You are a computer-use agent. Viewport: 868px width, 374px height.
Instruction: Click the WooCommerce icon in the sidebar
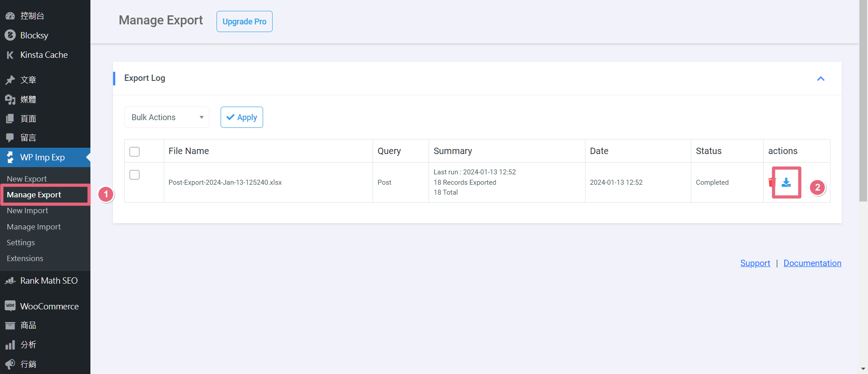[10, 306]
